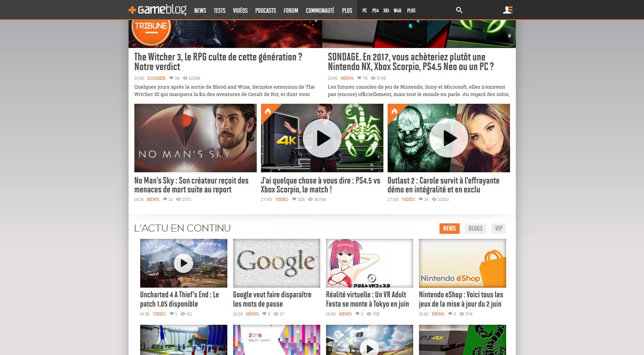Open J'ai quelque chose à vous dire headline
The image size is (644, 355).
[x=321, y=185]
